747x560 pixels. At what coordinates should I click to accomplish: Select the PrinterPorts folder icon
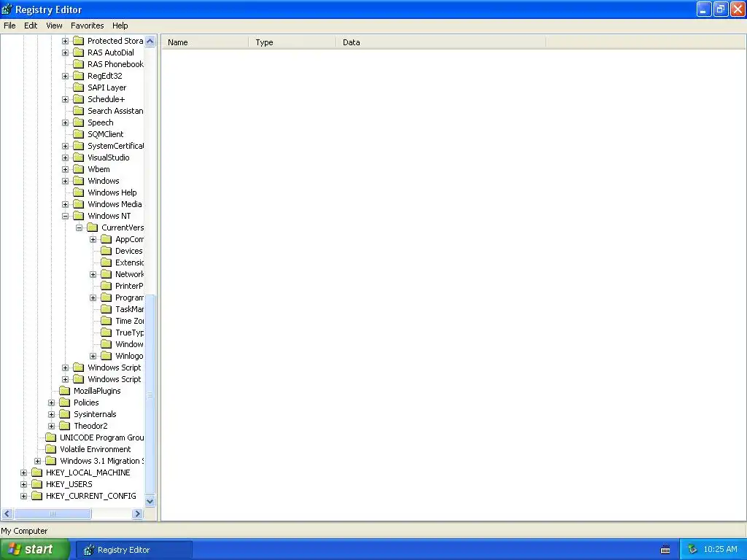pos(107,286)
